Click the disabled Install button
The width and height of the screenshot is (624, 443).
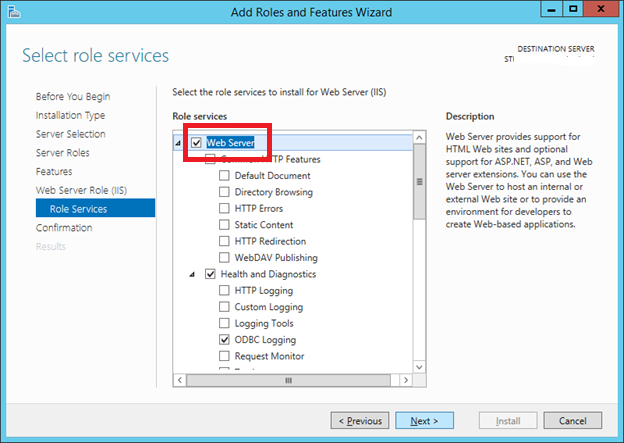click(x=508, y=421)
